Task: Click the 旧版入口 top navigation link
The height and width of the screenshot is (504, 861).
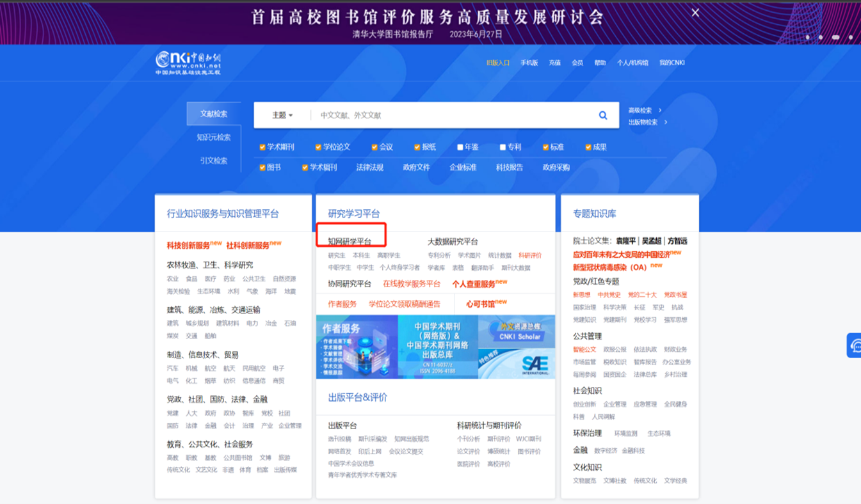Action: 498,63
